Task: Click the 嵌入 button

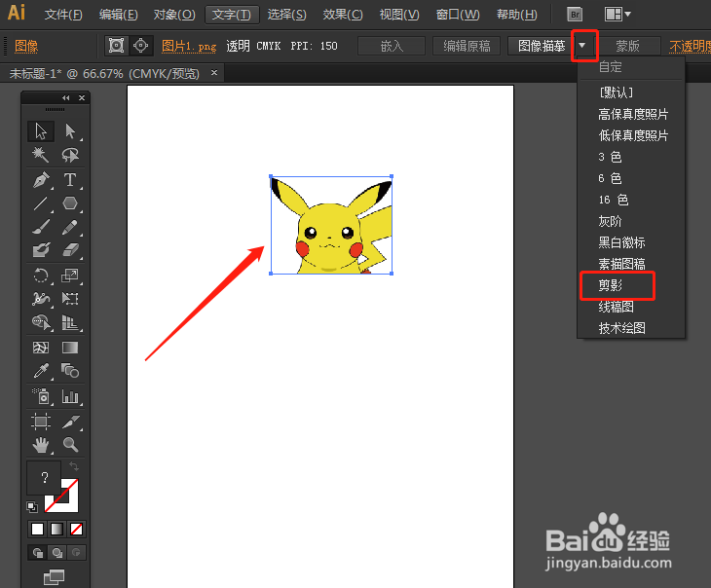Action: (x=392, y=46)
